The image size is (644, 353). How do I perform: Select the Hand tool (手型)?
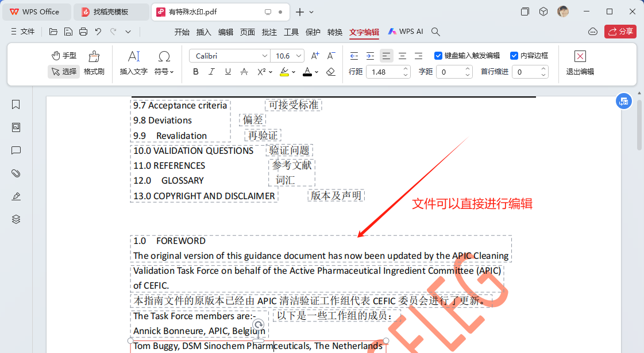(x=64, y=56)
